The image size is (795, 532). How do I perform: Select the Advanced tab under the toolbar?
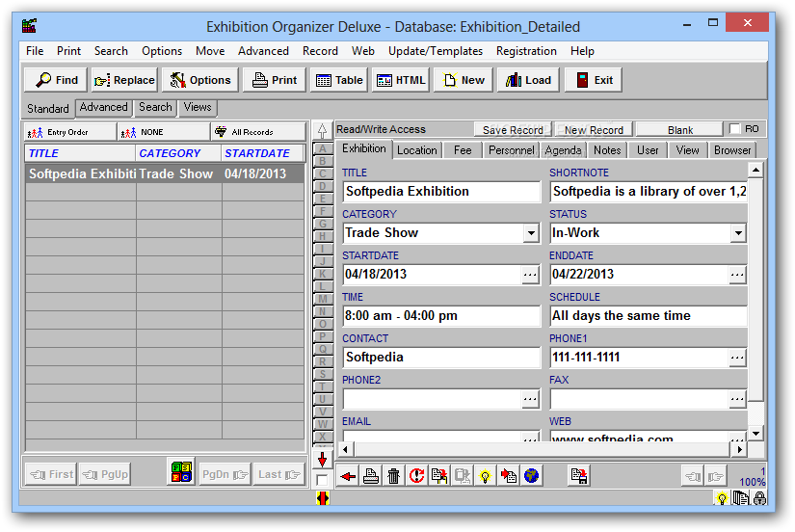click(103, 107)
